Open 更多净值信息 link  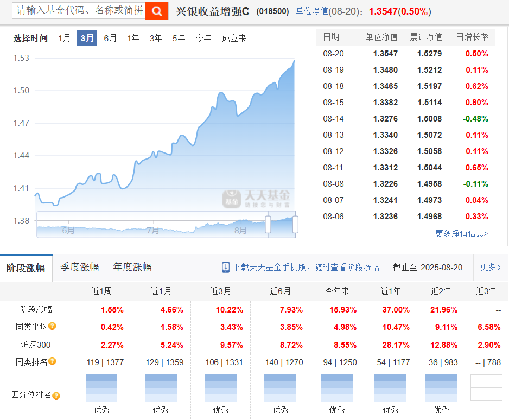tap(462, 233)
